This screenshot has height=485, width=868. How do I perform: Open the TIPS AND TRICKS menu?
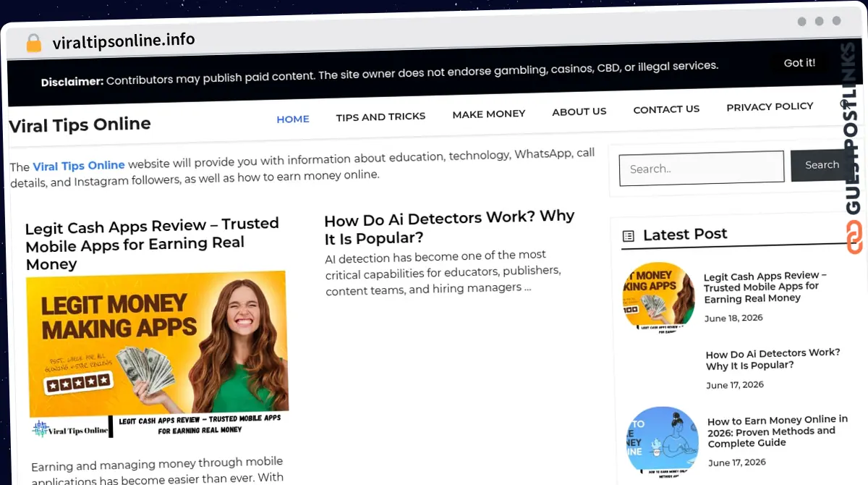(380, 116)
